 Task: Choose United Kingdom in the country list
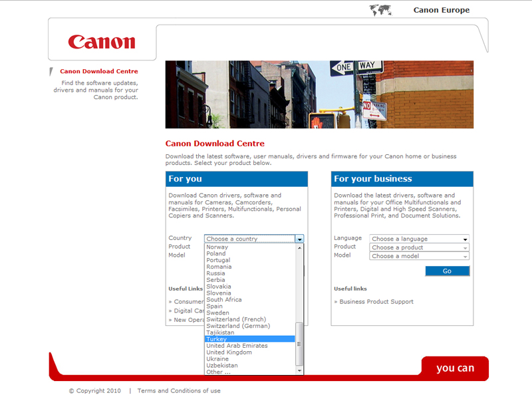[x=229, y=352]
